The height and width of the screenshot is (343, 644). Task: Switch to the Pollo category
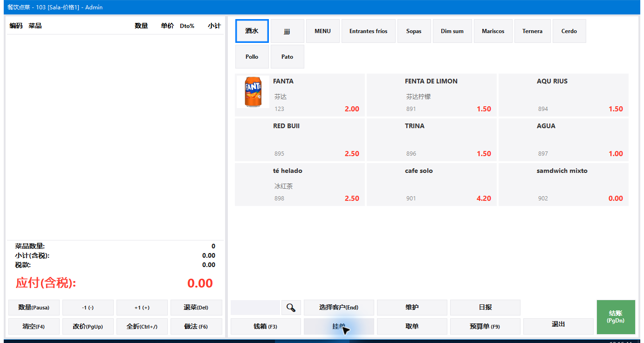point(252,57)
